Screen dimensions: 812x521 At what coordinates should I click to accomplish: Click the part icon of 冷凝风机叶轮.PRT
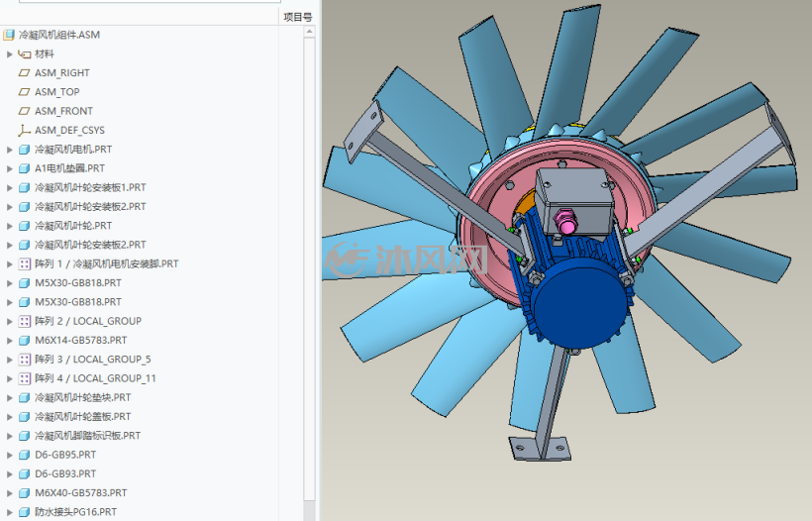(x=25, y=226)
